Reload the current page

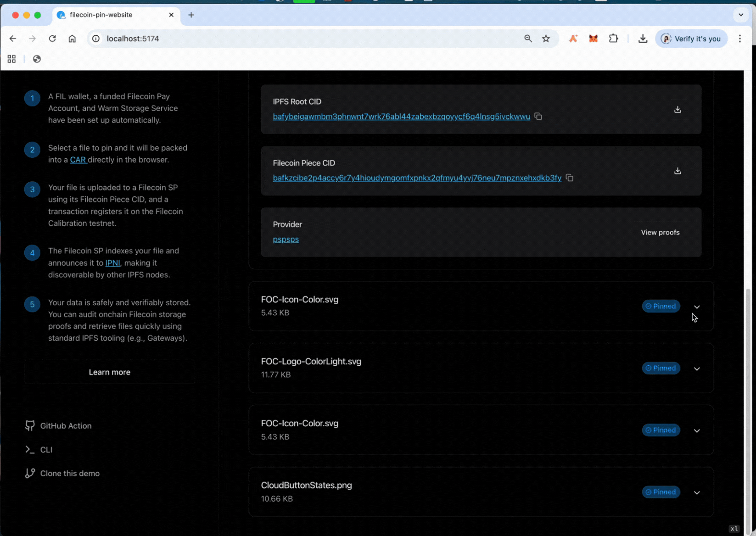tap(52, 39)
